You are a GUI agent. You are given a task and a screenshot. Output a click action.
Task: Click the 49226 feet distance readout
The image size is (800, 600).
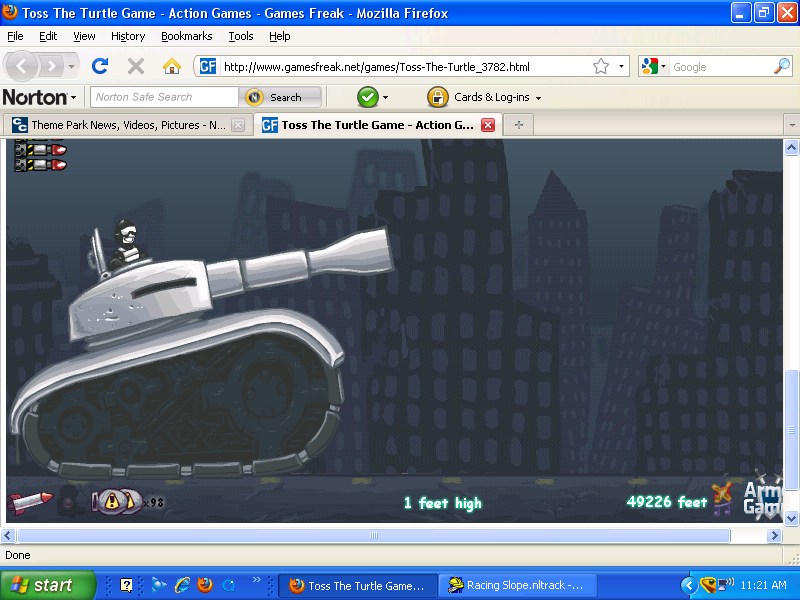click(667, 502)
